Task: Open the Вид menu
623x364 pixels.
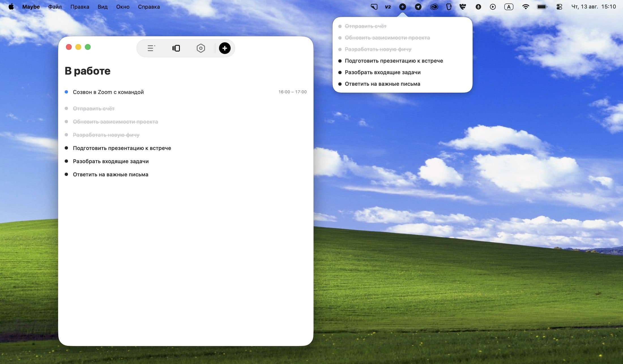Action: 103,7
